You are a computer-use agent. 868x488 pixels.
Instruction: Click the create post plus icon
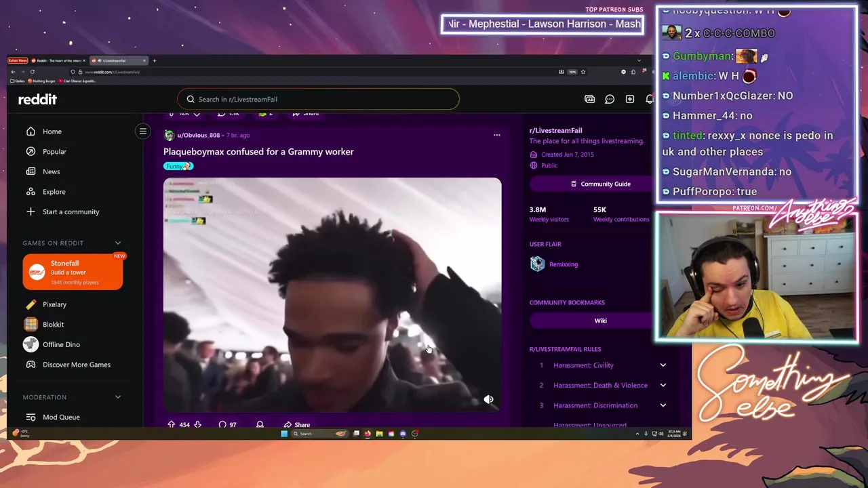coord(630,99)
